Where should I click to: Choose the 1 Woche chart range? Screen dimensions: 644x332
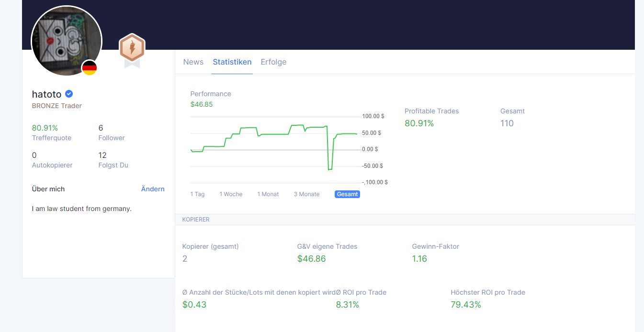tap(231, 194)
